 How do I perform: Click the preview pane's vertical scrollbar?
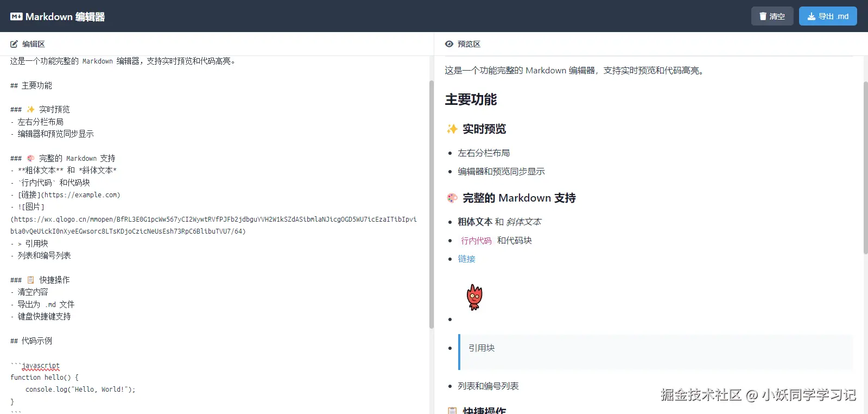pyautogui.click(x=865, y=168)
